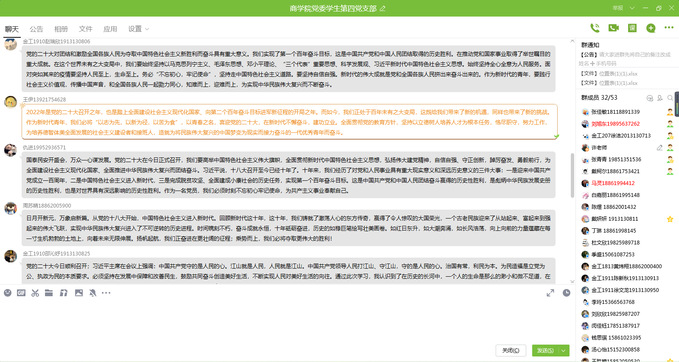
Task: Search group members with magnifier icon
Action: click(670, 98)
